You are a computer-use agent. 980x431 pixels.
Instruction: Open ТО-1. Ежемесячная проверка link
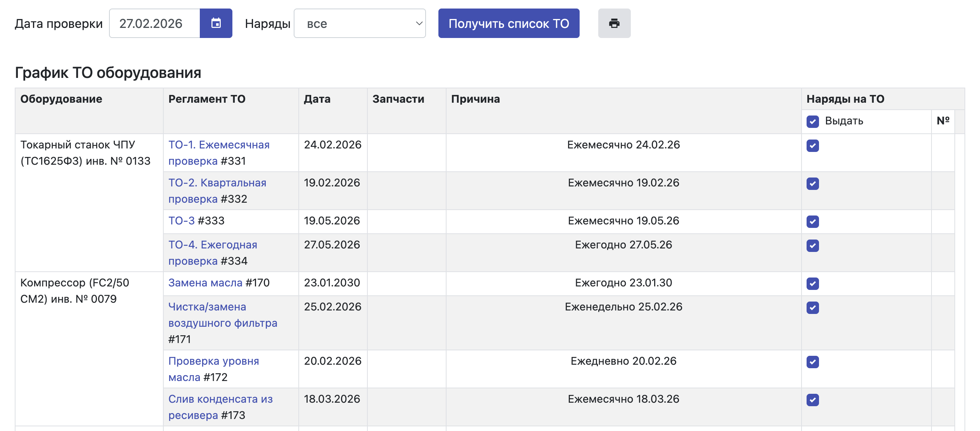point(218,145)
